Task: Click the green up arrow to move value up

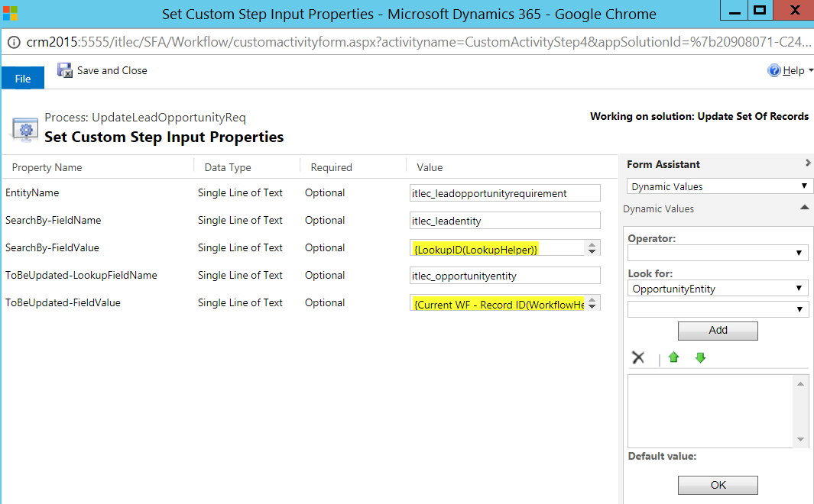Action: tap(673, 357)
